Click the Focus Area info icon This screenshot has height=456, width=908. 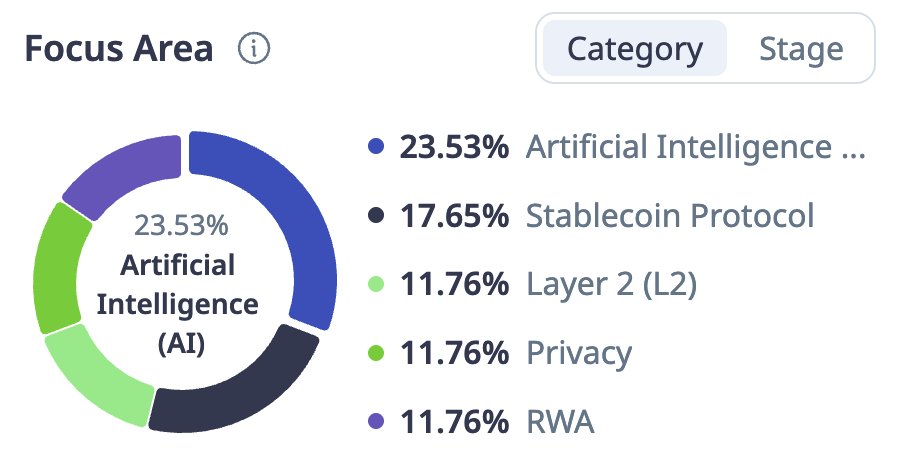[255, 49]
